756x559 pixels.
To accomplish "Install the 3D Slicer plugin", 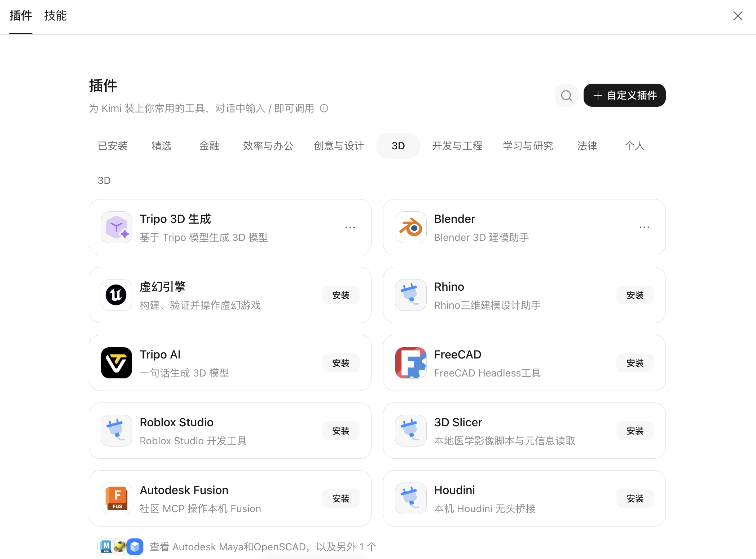I will 635,431.
